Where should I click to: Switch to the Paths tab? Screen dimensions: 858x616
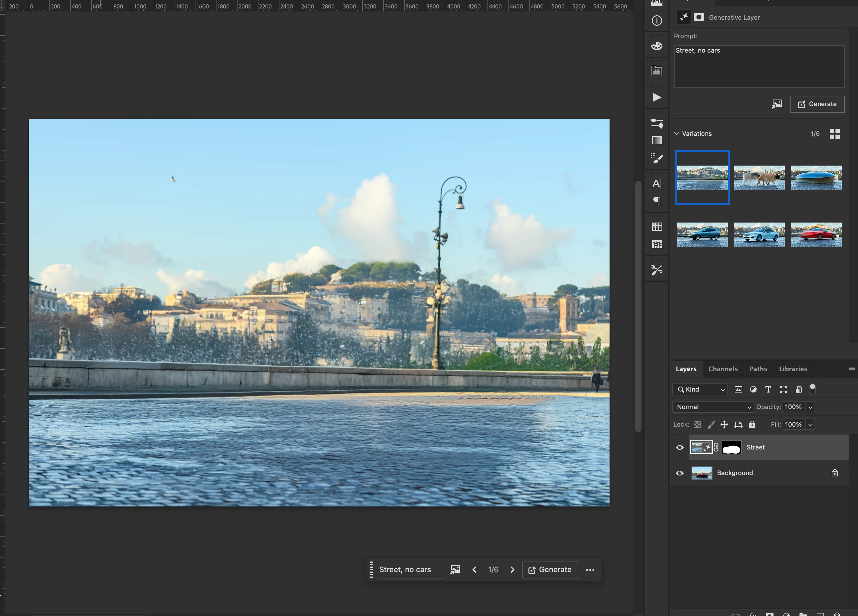(x=758, y=369)
